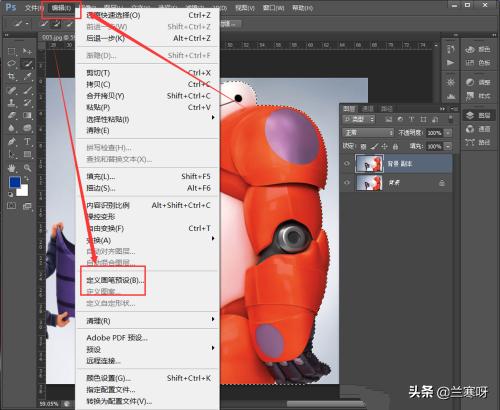The height and width of the screenshot is (410, 500).
Task: Expand the 选择性粘贴(I) submenu
Action: click(147, 119)
